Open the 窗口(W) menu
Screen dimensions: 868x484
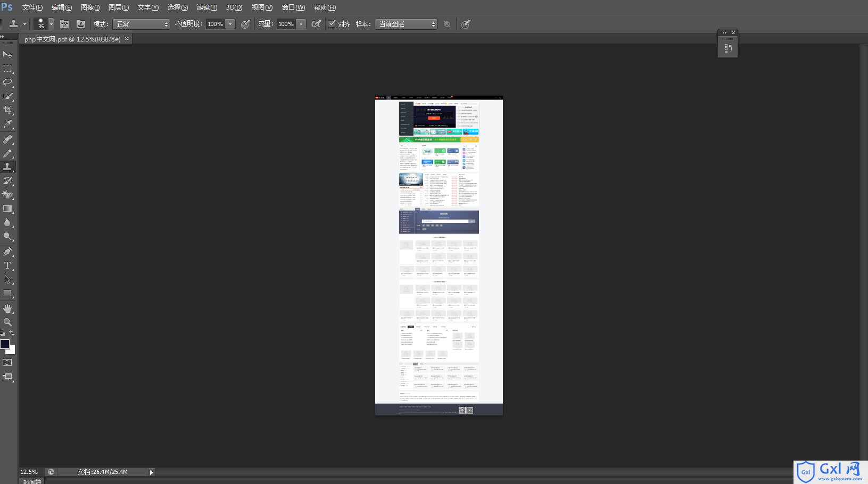pyautogui.click(x=293, y=7)
